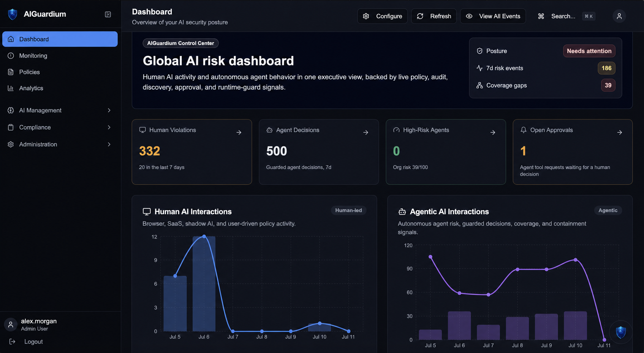The image size is (644, 353).
Task: Click the Agentic tag
Action: [608, 210]
